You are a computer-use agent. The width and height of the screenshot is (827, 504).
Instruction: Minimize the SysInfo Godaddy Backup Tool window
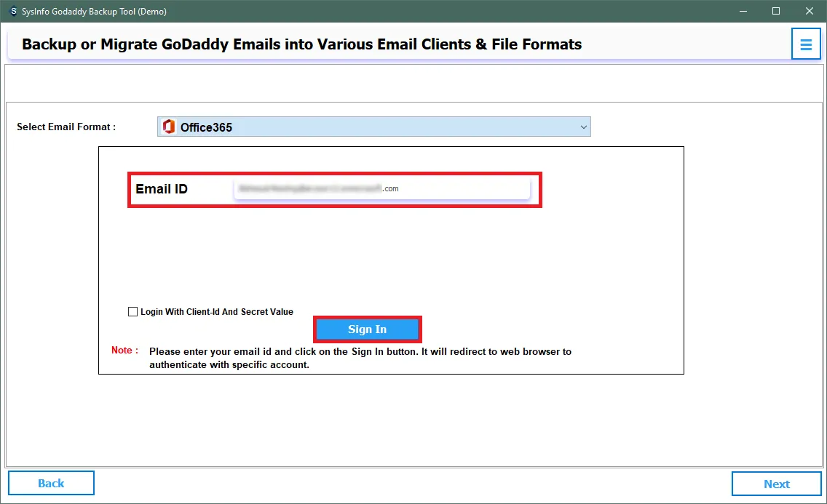(x=743, y=11)
